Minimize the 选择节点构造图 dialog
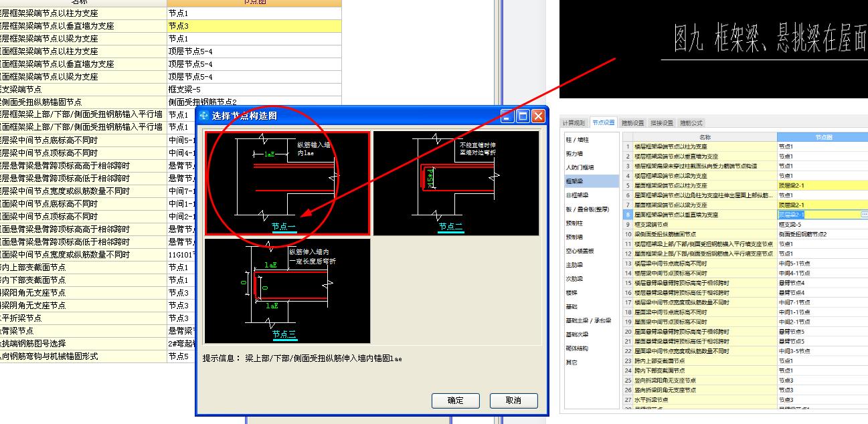 pos(509,116)
